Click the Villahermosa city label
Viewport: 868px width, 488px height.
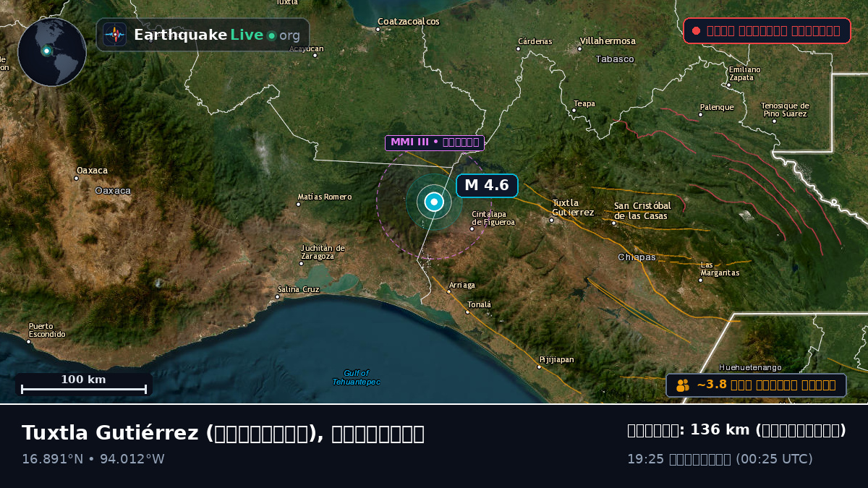click(608, 41)
